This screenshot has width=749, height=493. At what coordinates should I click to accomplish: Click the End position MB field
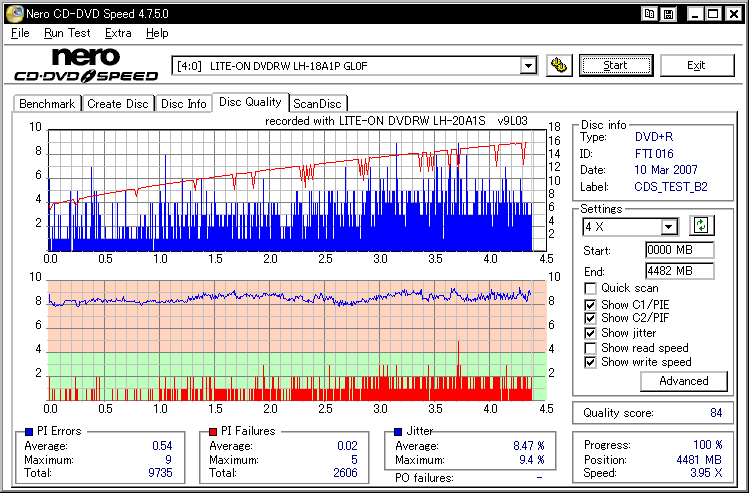tap(679, 271)
